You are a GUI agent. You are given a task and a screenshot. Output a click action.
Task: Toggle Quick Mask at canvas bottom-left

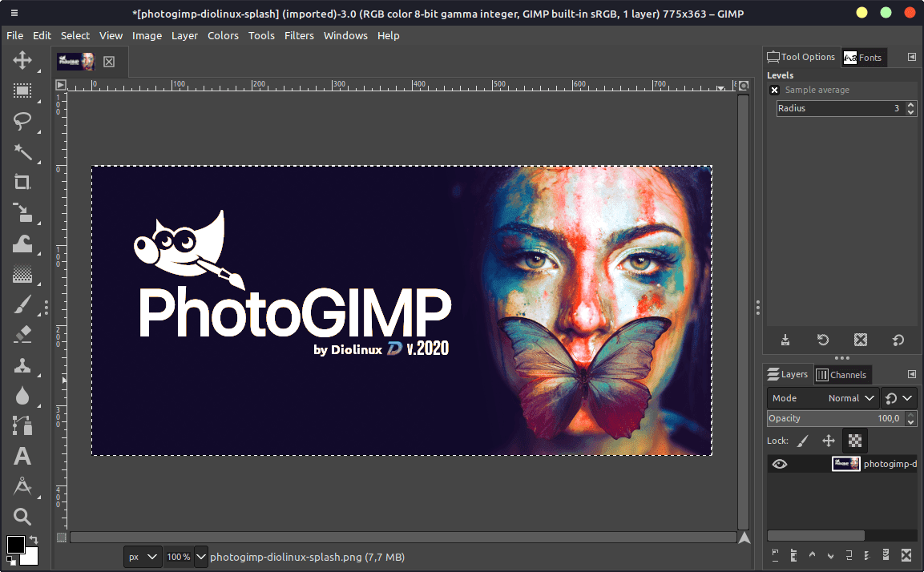[61, 538]
